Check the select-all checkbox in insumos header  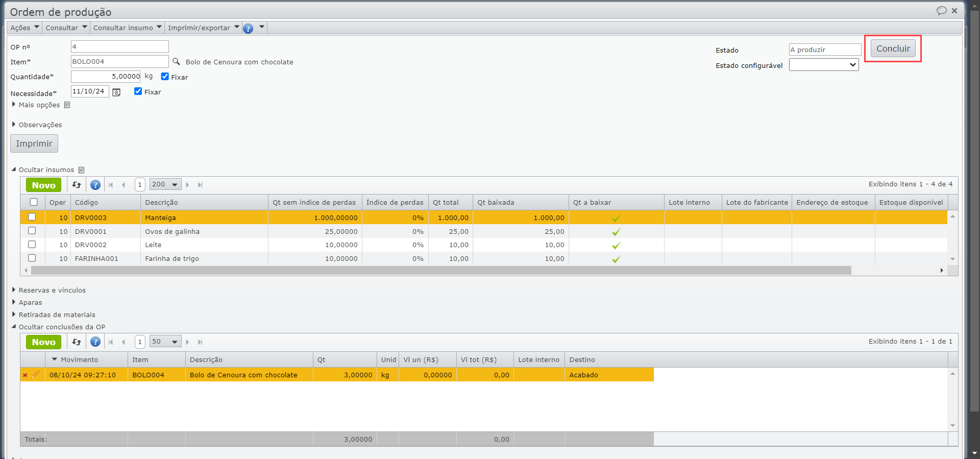coord(34,202)
